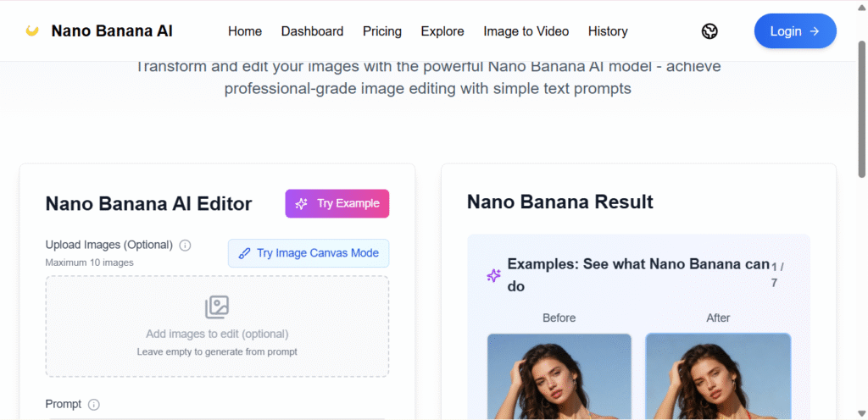
Task: Open the Home menu item
Action: (245, 31)
